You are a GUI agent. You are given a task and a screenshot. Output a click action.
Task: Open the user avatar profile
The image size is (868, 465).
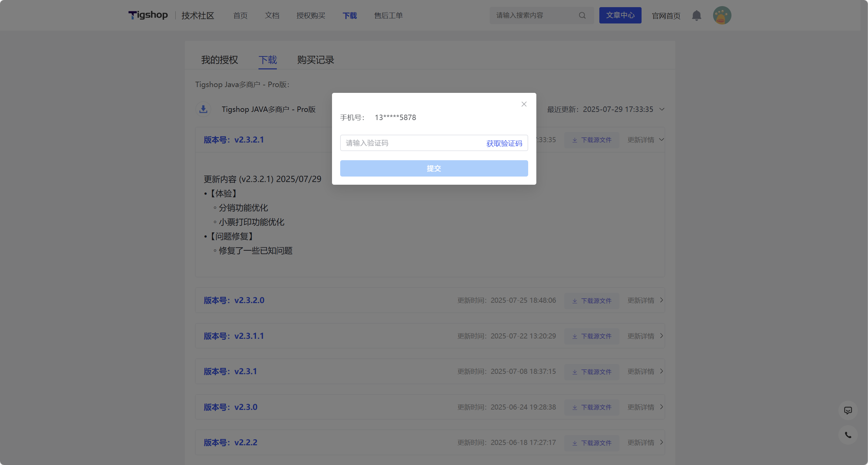point(722,15)
